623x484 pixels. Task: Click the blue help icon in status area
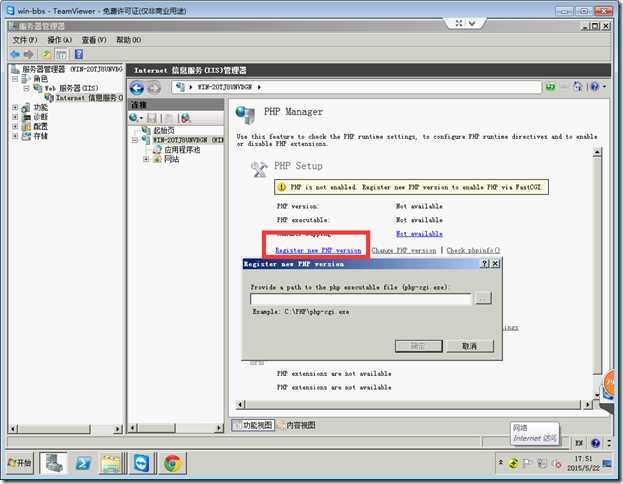click(596, 443)
